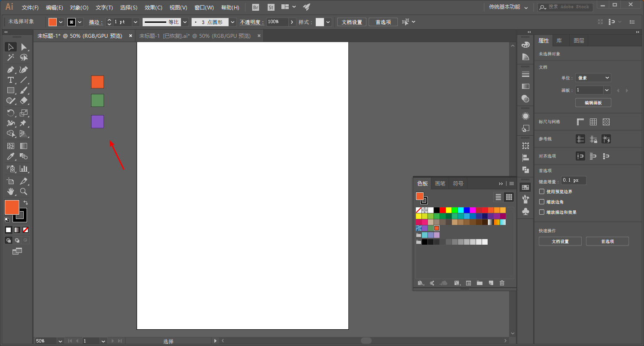This screenshot has height=346, width=644.
Task: Open the 效果(C) menu
Action: coord(153,7)
